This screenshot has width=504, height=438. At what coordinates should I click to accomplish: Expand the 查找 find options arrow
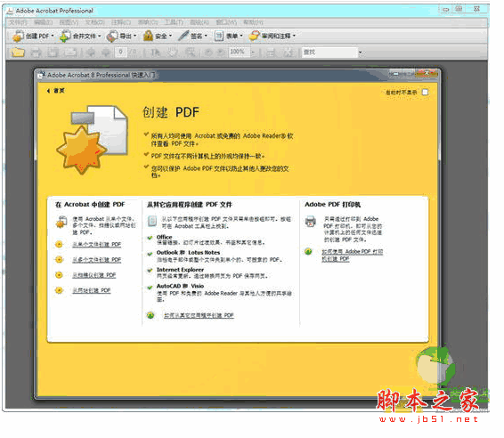click(x=361, y=52)
